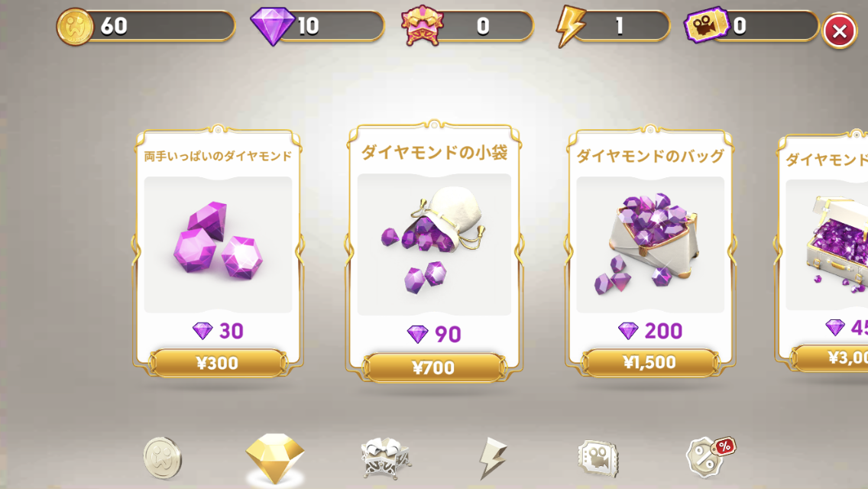Image resolution: width=868 pixels, height=489 pixels.
Task: Buy diamond bag for ¥1,500
Action: pyautogui.click(x=650, y=363)
